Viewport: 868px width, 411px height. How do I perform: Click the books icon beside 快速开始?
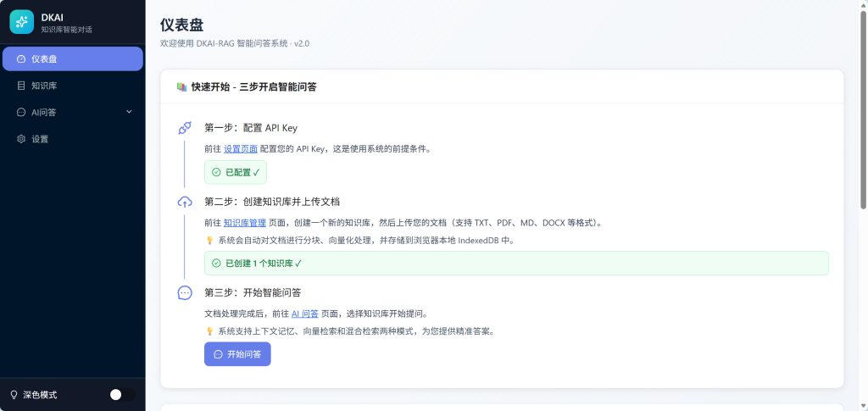[181, 86]
